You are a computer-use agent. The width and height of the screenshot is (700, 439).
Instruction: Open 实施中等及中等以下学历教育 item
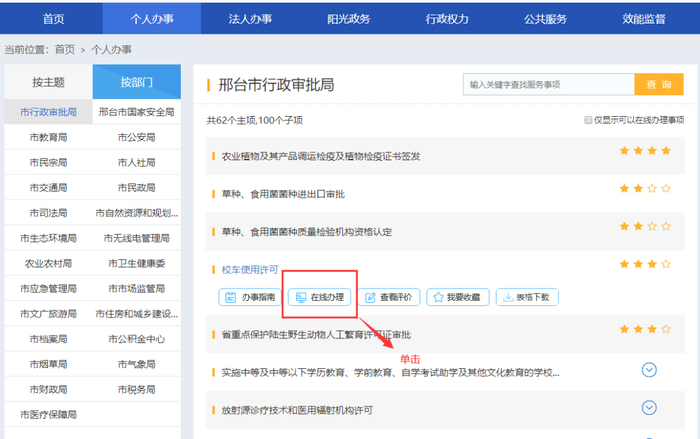tap(390, 372)
